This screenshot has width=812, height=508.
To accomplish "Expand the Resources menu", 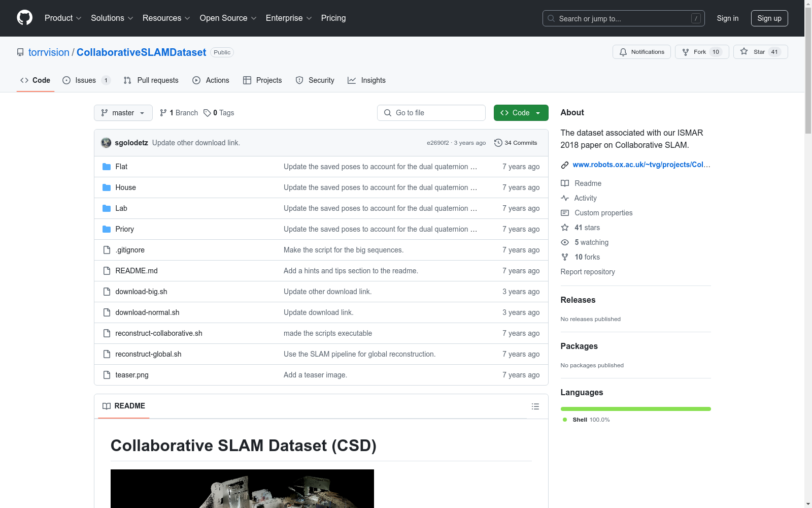I will tap(166, 18).
